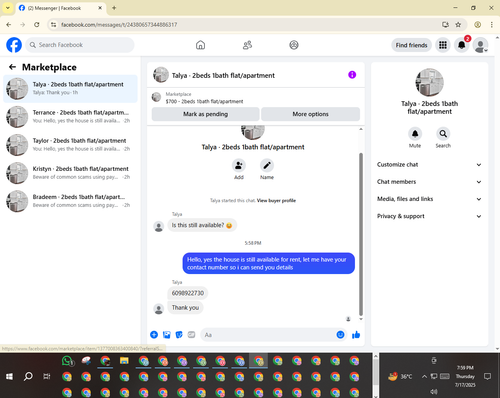Click the chat scrollbar thumb

(x=361, y=234)
